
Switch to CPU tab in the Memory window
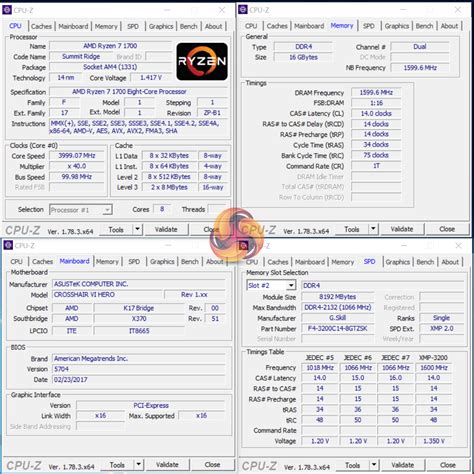pyautogui.click(x=251, y=26)
